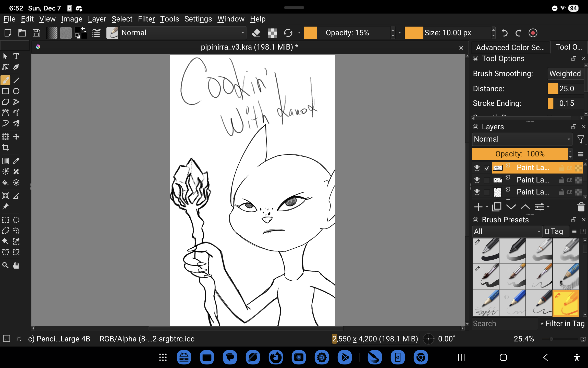Open the Filter menu
This screenshot has height=368, width=588.
(146, 19)
